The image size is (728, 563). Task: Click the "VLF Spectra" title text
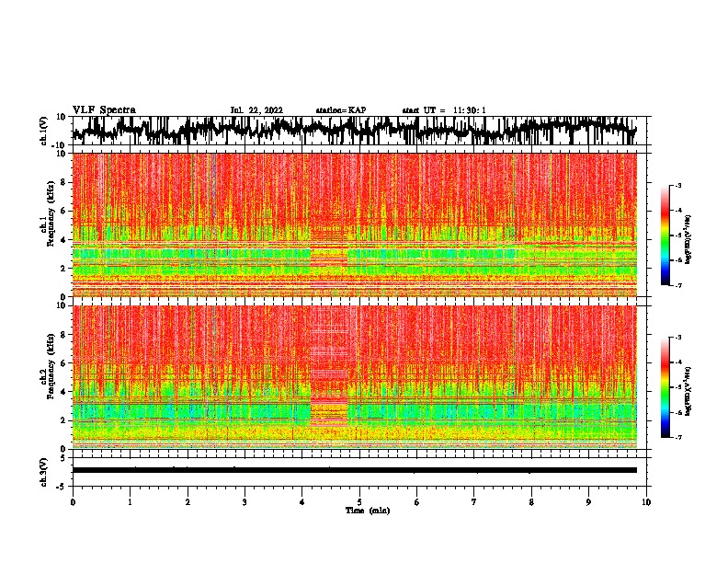click(x=104, y=110)
